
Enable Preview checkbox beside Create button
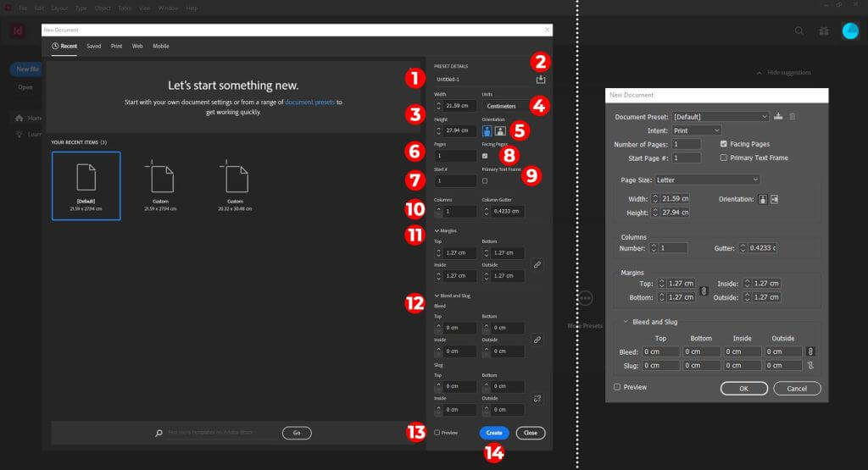pyautogui.click(x=437, y=433)
